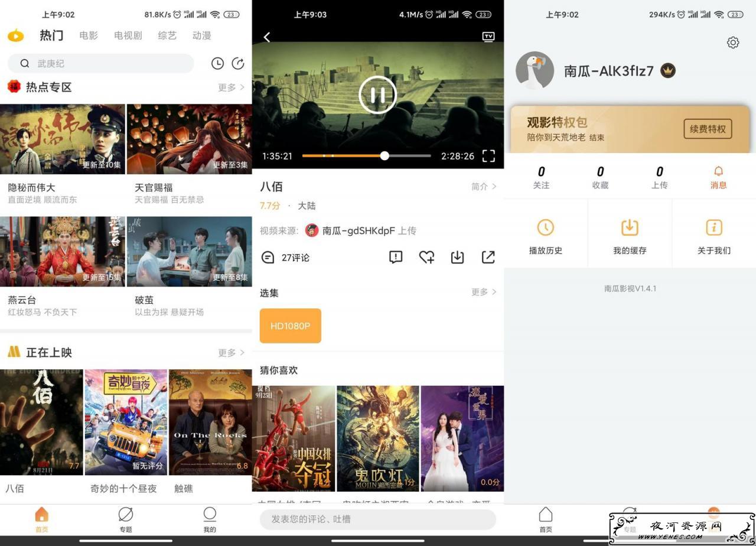Screen dimensions: 756x546
Task: Click username 南瓜-AlK3flz7
Action: point(609,71)
